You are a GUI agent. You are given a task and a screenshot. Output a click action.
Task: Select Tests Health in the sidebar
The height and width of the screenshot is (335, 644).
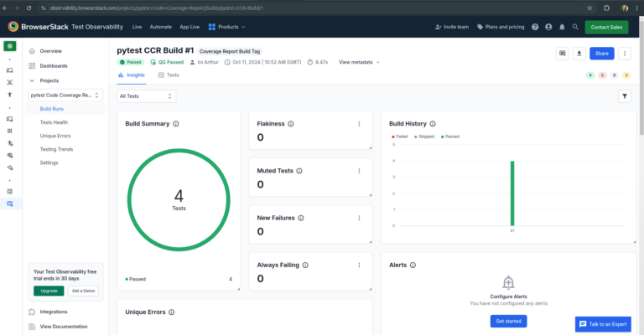pos(54,122)
